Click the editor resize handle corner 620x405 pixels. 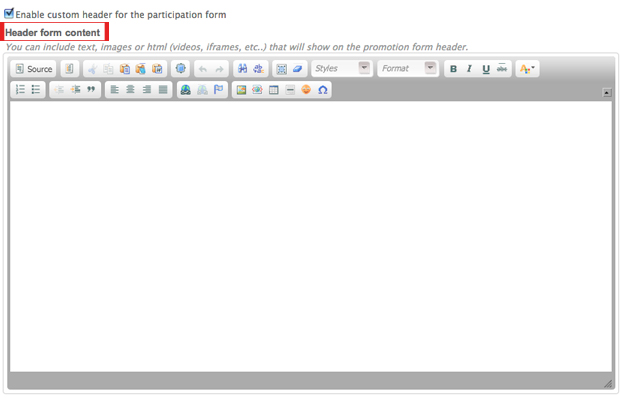point(608,384)
